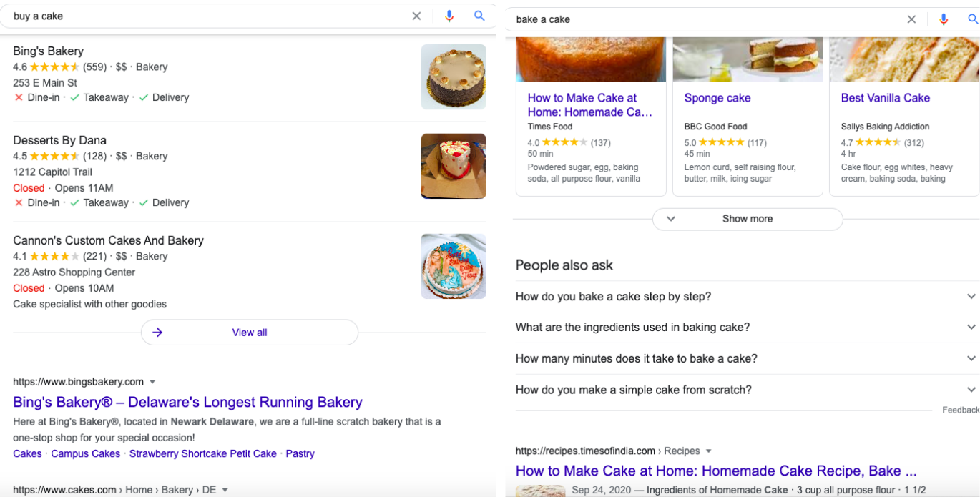Open the Campus Cakes sitelink

[85, 453]
